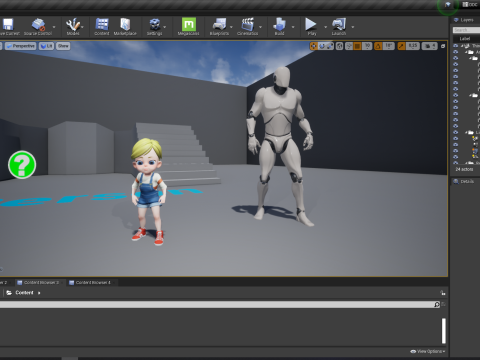Click the 24 actors count text
Screen dimensions: 480x360
point(464,169)
